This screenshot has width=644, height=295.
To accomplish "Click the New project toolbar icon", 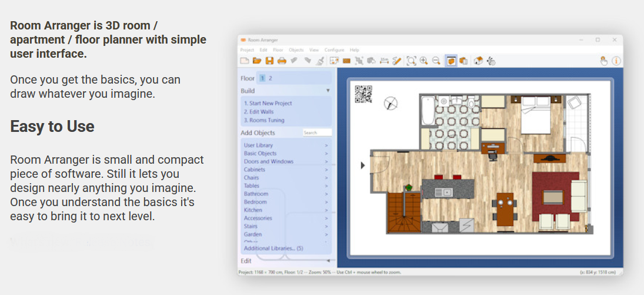I will pyautogui.click(x=245, y=61).
